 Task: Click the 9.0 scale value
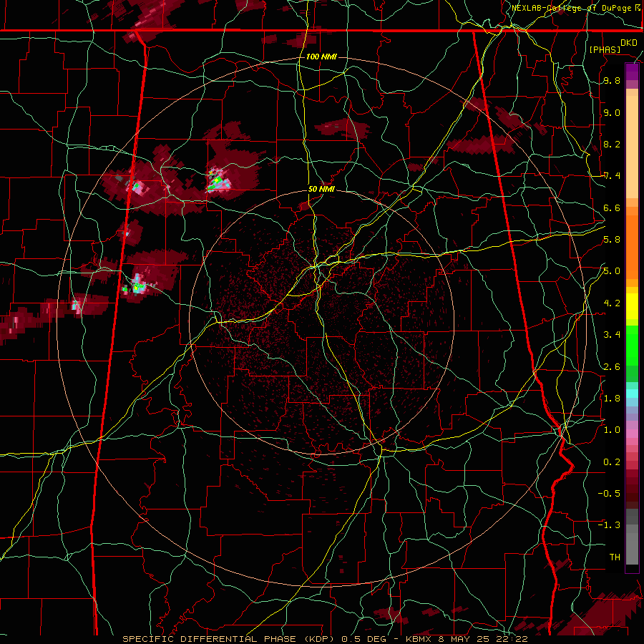tap(612, 112)
